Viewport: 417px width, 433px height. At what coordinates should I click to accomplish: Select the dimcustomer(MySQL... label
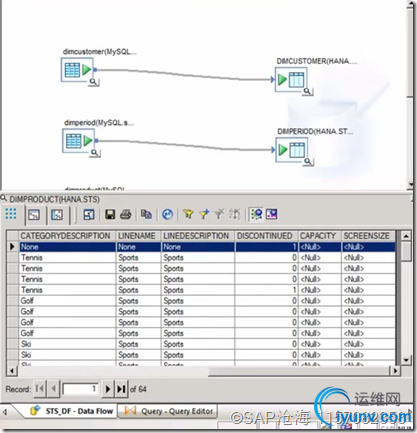pyautogui.click(x=100, y=52)
